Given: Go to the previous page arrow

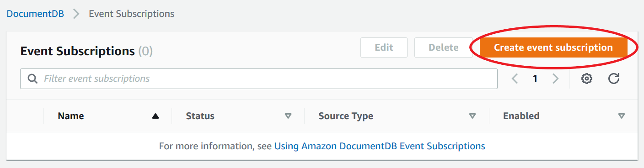Looking at the screenshot, I should coord(515,79).
